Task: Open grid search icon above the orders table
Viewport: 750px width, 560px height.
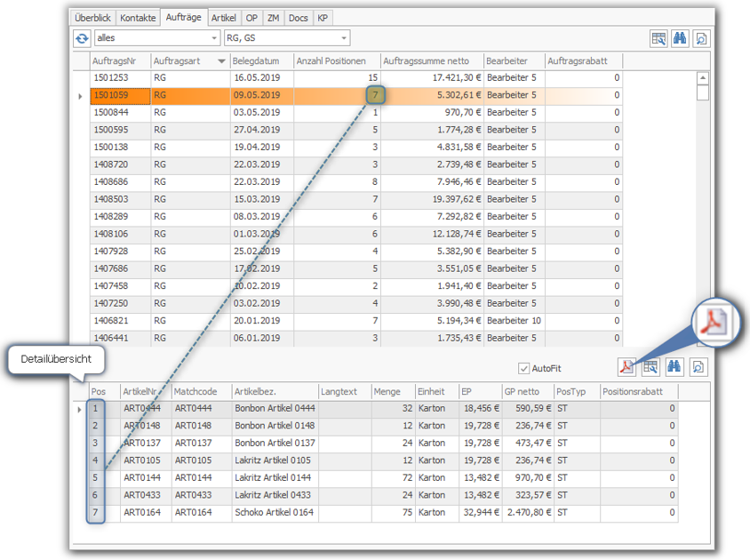Action: 658,38
